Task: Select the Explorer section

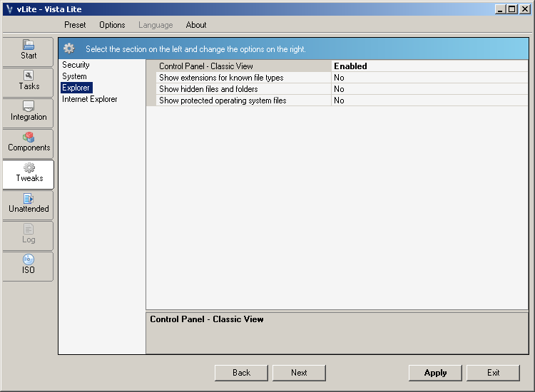Action: [x=76, y=88]
